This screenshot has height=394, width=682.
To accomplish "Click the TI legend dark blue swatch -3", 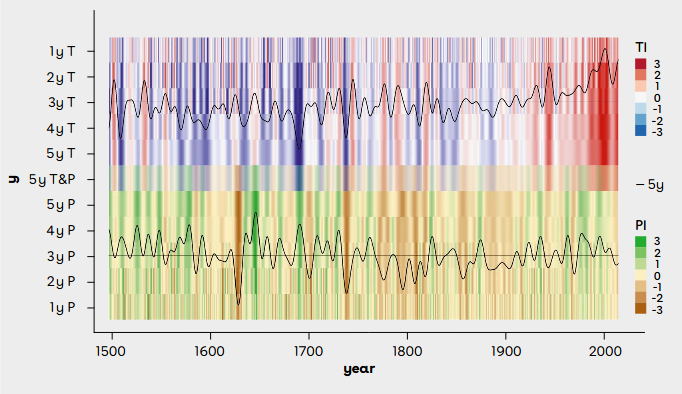I will point(641,131).
